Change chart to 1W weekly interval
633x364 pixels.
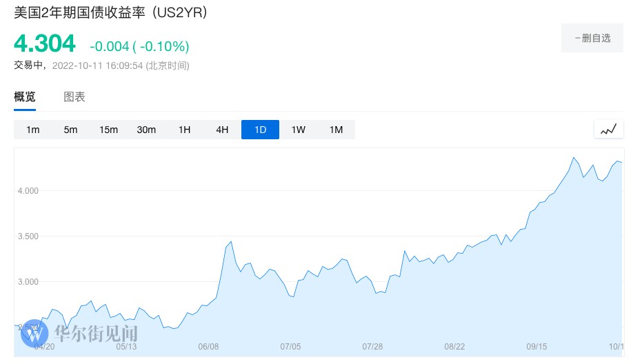pyautogui.click(x=298, y=130)
